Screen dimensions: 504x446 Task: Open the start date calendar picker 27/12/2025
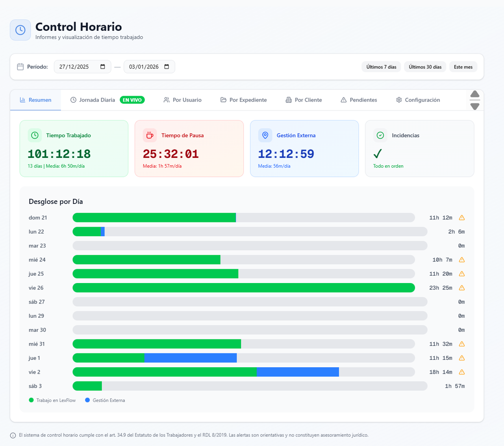tap(103, 67)
